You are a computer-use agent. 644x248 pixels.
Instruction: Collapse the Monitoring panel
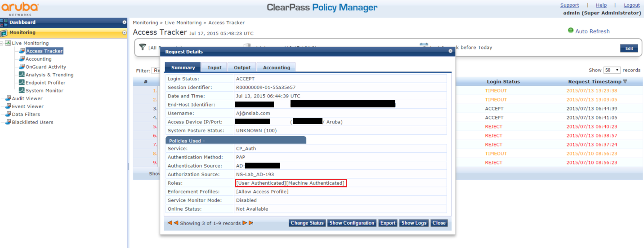point(125,32)
